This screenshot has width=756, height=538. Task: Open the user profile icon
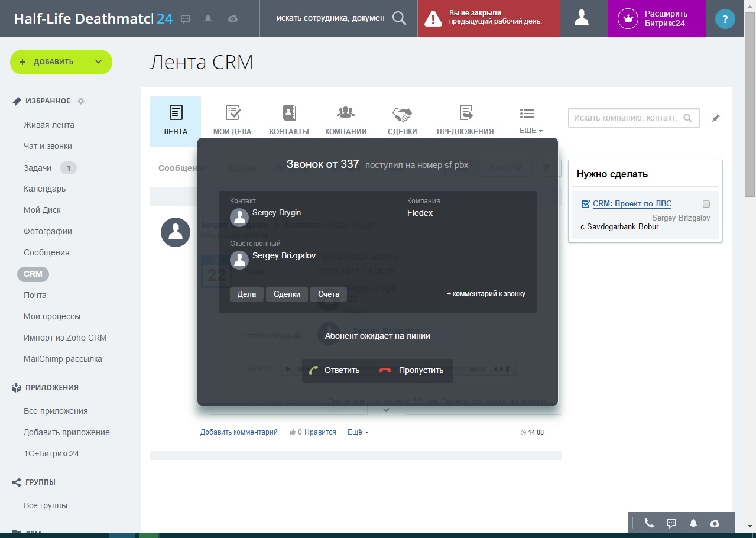click(x=582, y=18)
